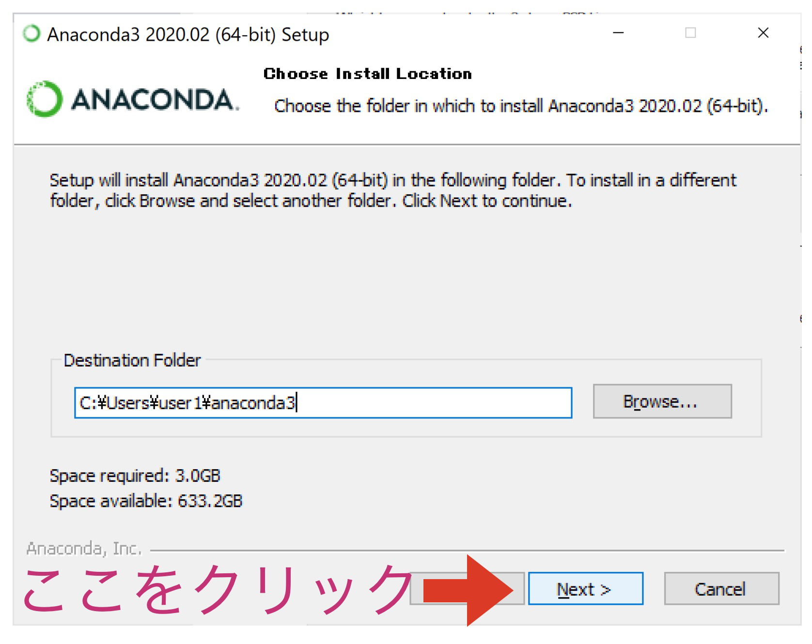Click the maximize window control

pos(690,33)
